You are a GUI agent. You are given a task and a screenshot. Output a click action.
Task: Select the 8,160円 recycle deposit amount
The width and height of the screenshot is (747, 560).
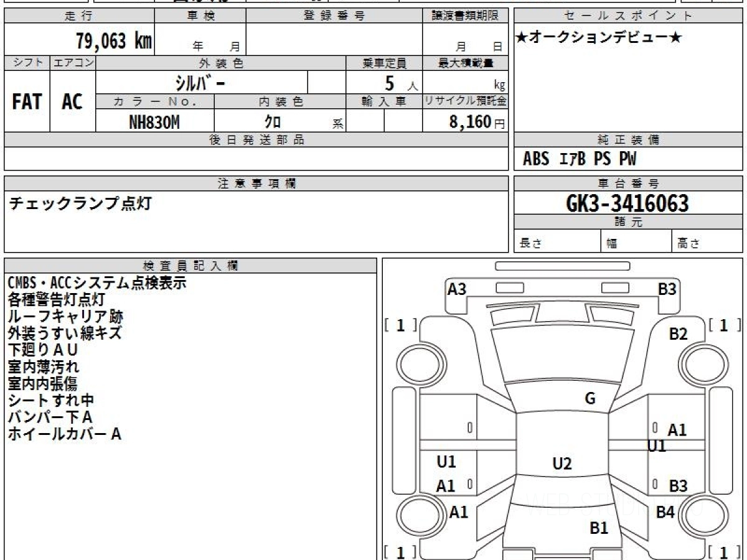(x=477, y=122)
